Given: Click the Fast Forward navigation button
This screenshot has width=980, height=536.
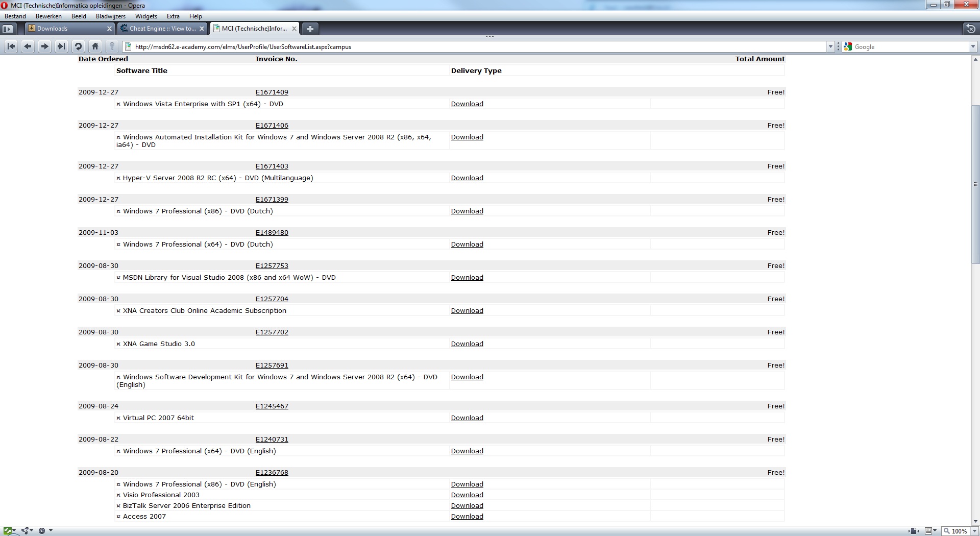Looking at the screenshot, I should point(61,46).
